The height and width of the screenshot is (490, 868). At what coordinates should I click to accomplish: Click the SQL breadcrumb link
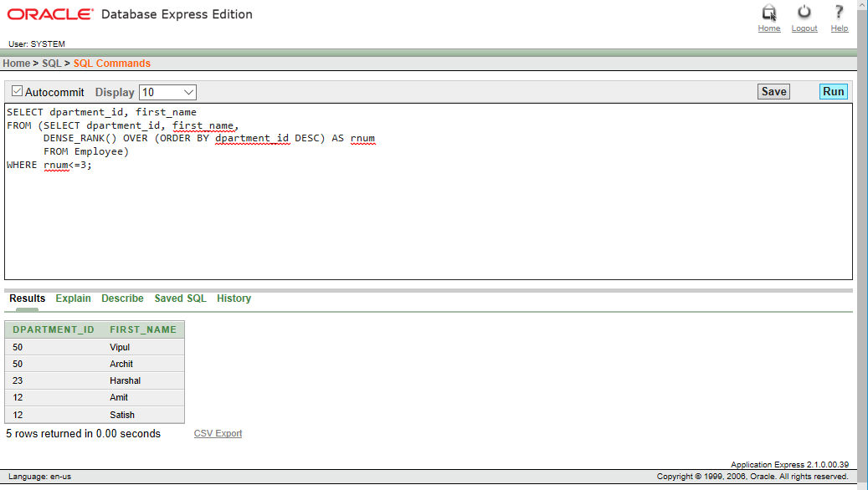[52, 64]
